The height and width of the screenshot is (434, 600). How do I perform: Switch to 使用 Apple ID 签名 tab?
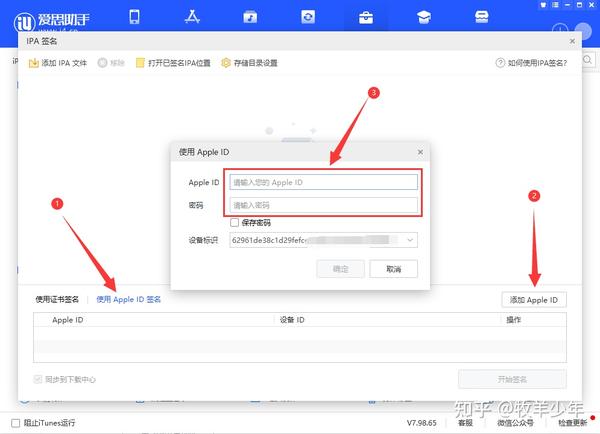(129, 299)
